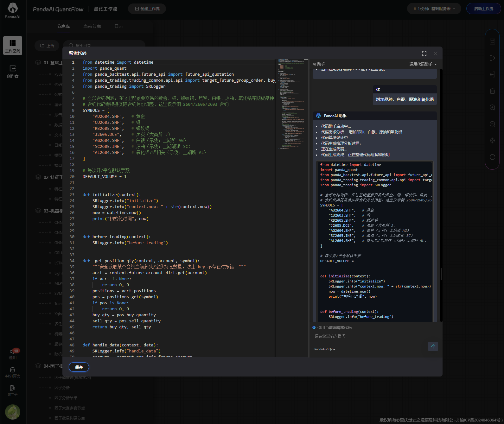The width and height of the screenshot is (504, 424).
Task: Select the 因子分析结果 node item
Action: click(x=66, y=398)
